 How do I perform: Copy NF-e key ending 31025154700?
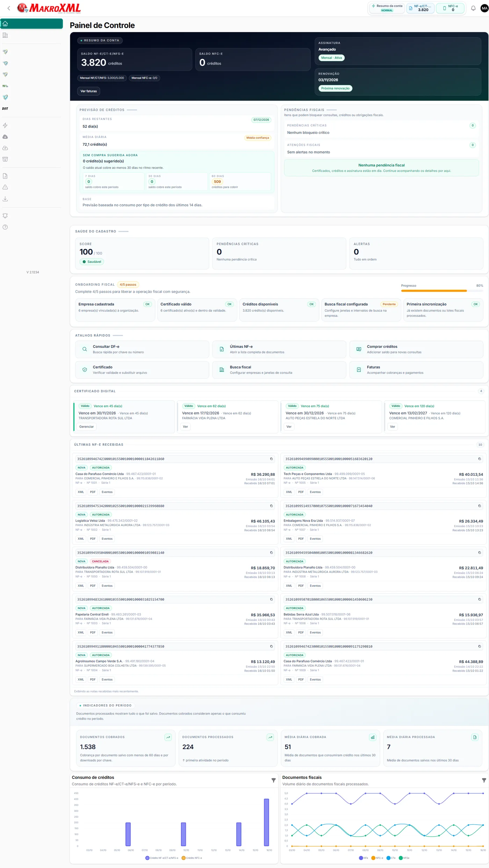pyautogui.click(x=271, y=600)
